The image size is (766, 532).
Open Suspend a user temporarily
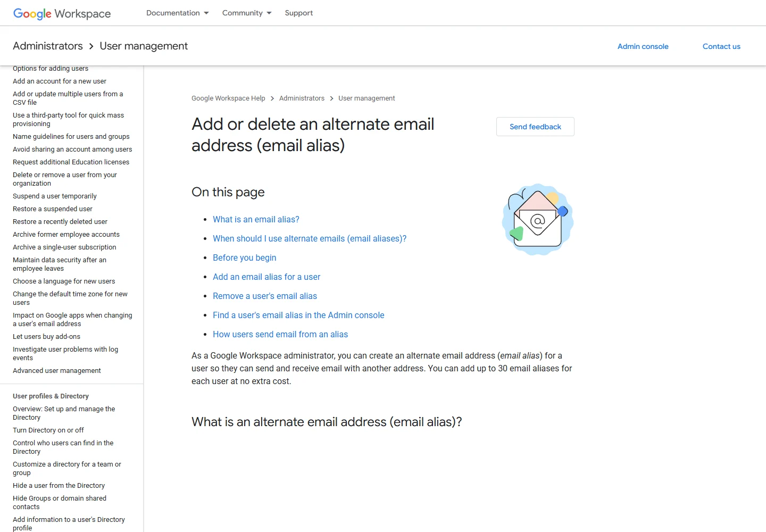55,196
